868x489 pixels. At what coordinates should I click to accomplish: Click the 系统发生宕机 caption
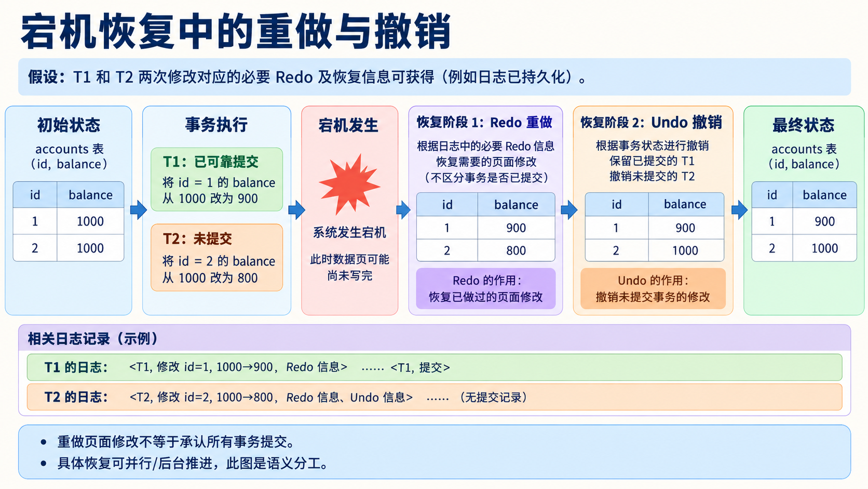(349, 232)
